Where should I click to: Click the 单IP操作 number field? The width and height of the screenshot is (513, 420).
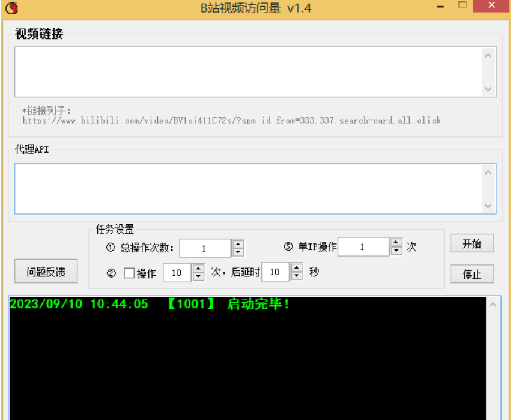(x=363, y=247)
